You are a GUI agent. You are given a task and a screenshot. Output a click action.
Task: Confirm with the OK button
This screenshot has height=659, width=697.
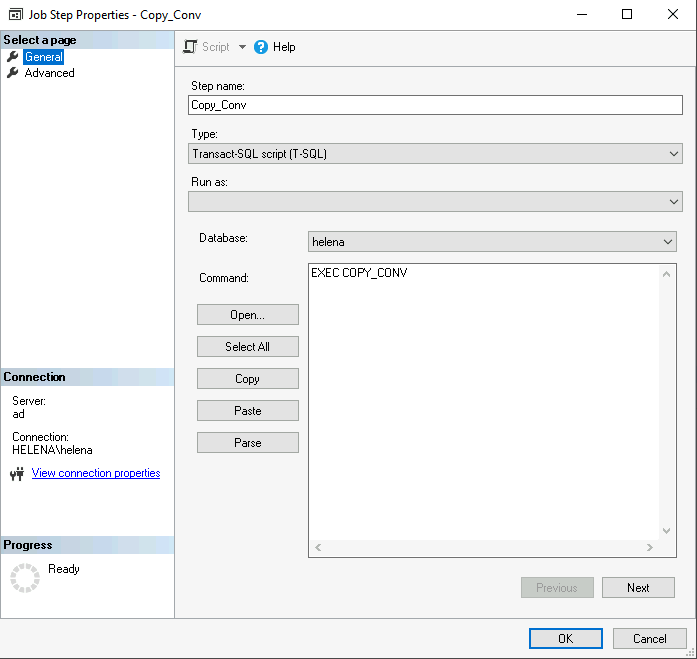[x=565, y=639]
